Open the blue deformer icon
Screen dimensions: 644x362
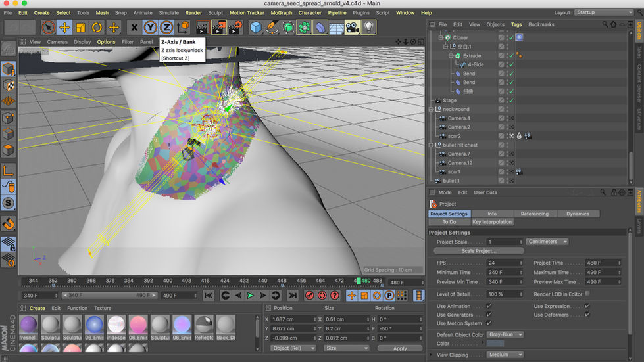point(320,28)
